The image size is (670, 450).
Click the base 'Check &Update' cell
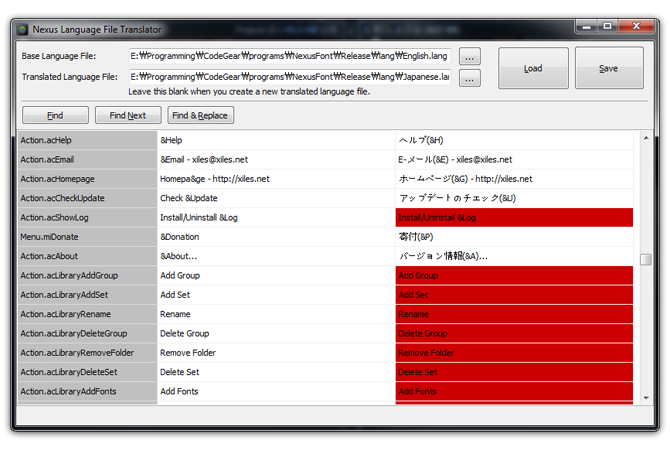pyautogui.click(x=276, y=198)
